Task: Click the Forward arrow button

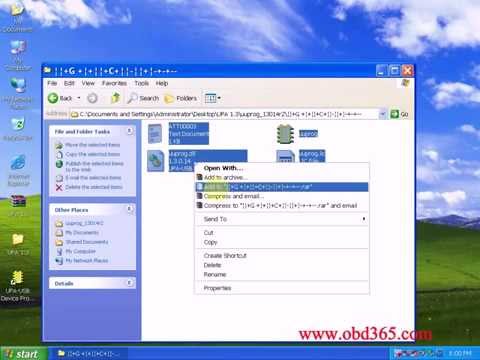Action: (x=92, y=98)
